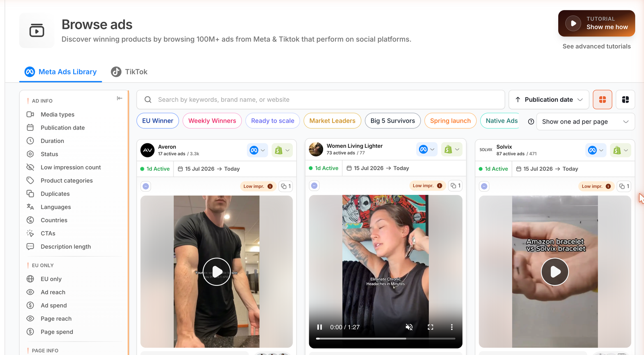Viewport: 644px width, 355px height.
Task: Open See advanced tutorials link
Action: click(x=597, y=46)
